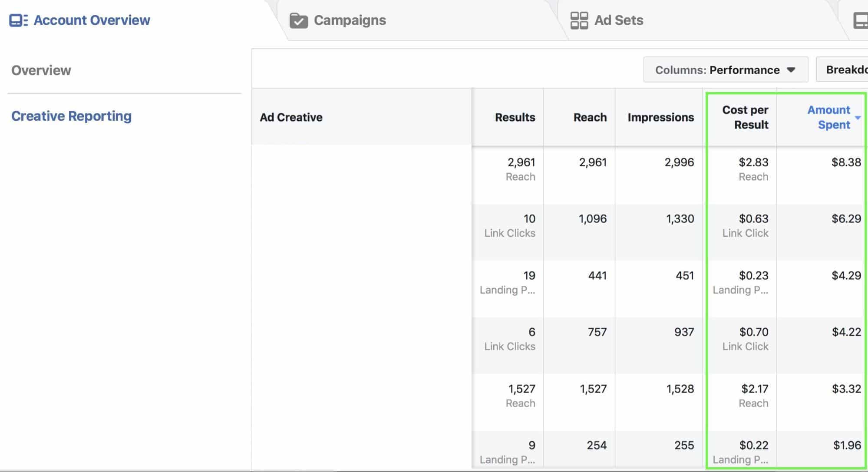The height and width of the screenshot is (472, 868).
Task: Sort the table by Impressions column
Action: pos(660,117)
